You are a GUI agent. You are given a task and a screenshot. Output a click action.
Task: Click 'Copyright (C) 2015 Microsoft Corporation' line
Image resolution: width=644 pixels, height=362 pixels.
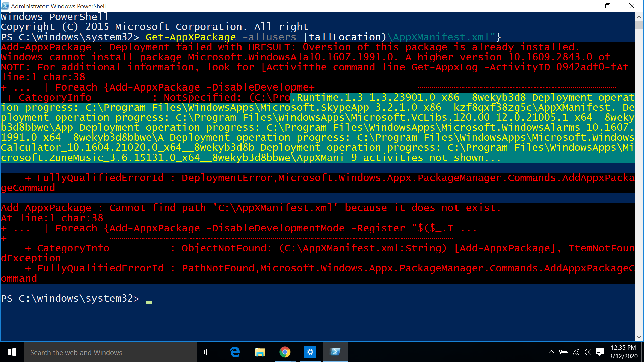pyautogui.click(x=154, y=27)
